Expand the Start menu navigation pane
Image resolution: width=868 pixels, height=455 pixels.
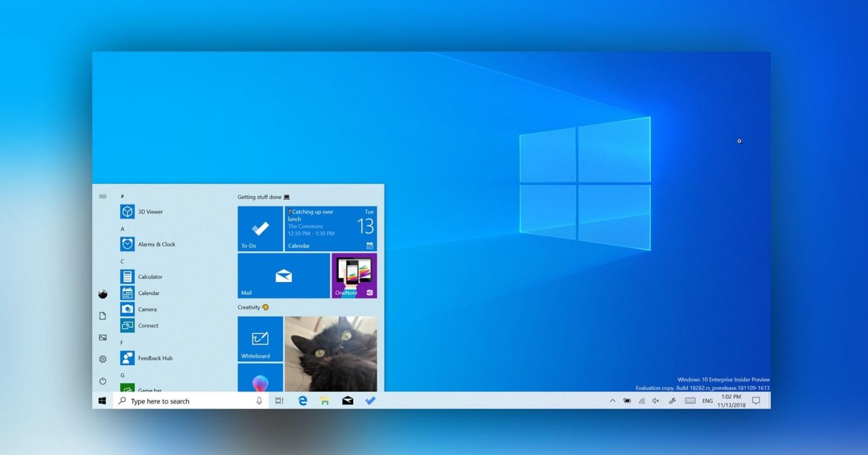point(102,196)
